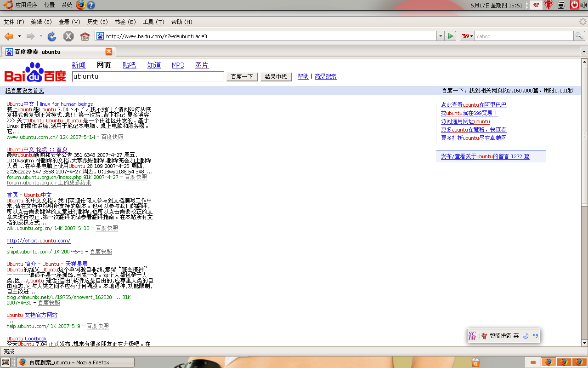
Task: Expand the URL bar history dropdown
Action: click(x=440, y=36)
